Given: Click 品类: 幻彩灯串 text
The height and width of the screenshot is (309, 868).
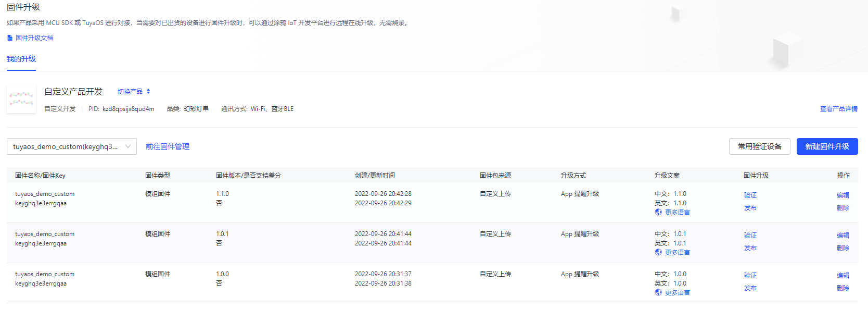Looking at the screenshot, I should tap(187, 109).
